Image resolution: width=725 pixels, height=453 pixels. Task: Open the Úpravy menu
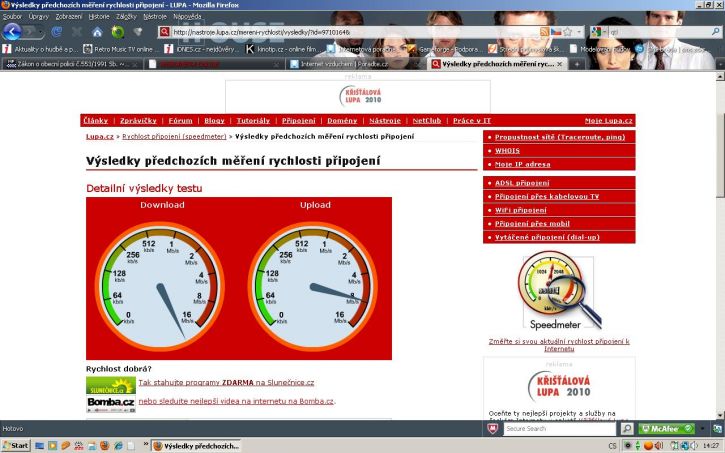click(38, 16)
